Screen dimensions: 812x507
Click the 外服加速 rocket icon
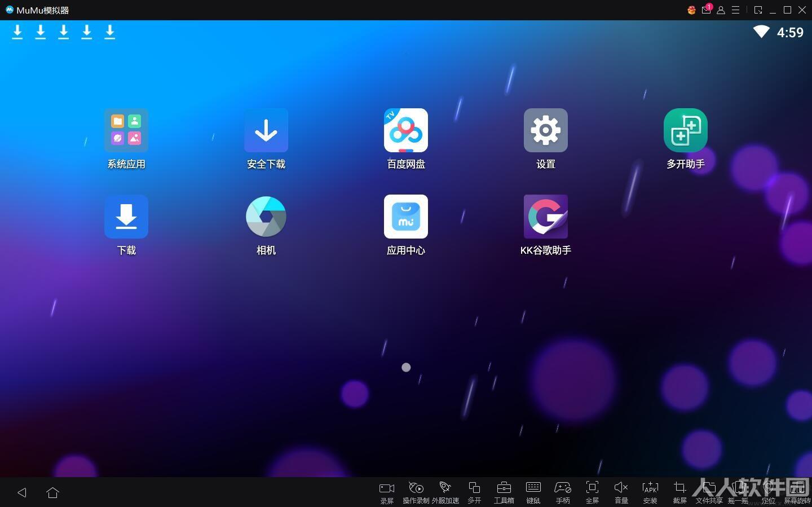445,492
